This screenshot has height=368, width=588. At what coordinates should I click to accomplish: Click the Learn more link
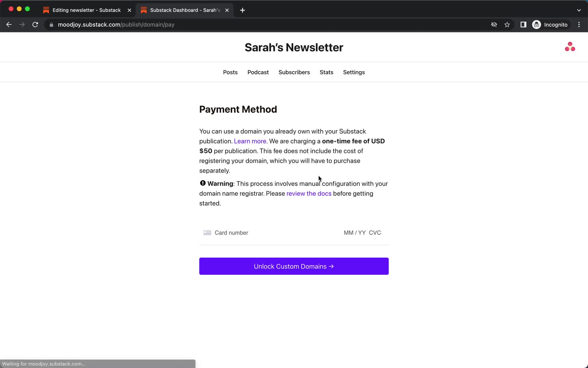pos(250,141)
